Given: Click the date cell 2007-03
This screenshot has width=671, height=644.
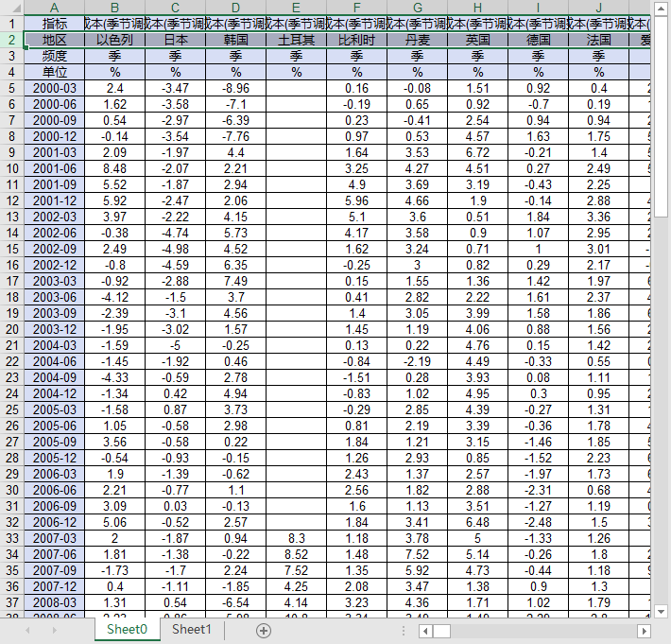Looking at the screenshot, I should point(55,538).
